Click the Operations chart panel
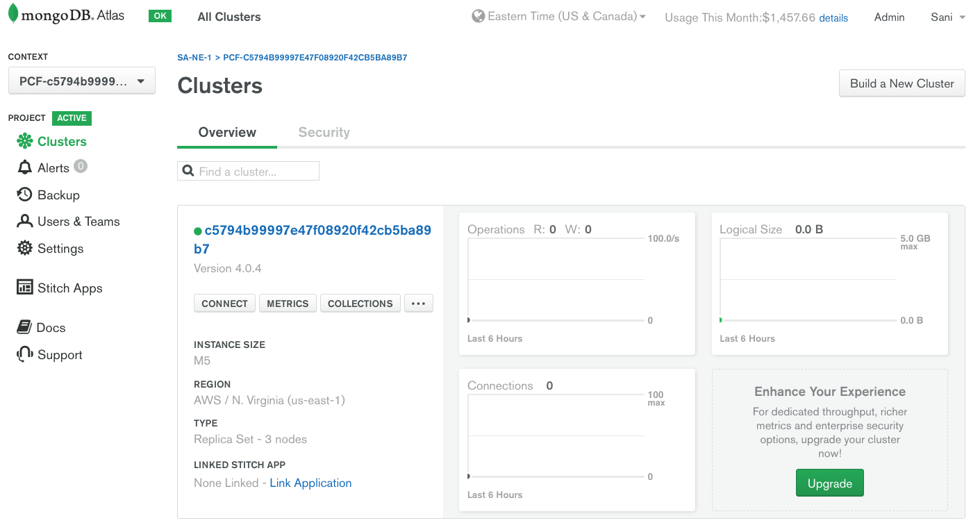The height and width of the screenshot is (523, 980). tap(576, 283)
